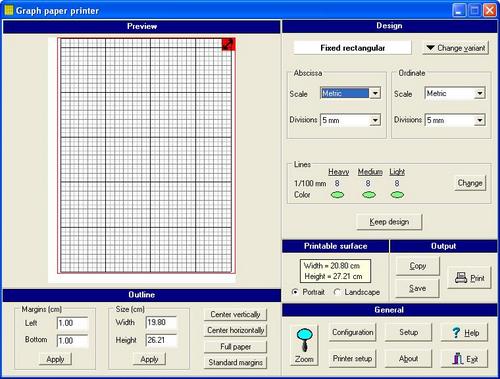The image size is (500, 379).
Task: Click the About button
Action: click(x=408, y=358)
